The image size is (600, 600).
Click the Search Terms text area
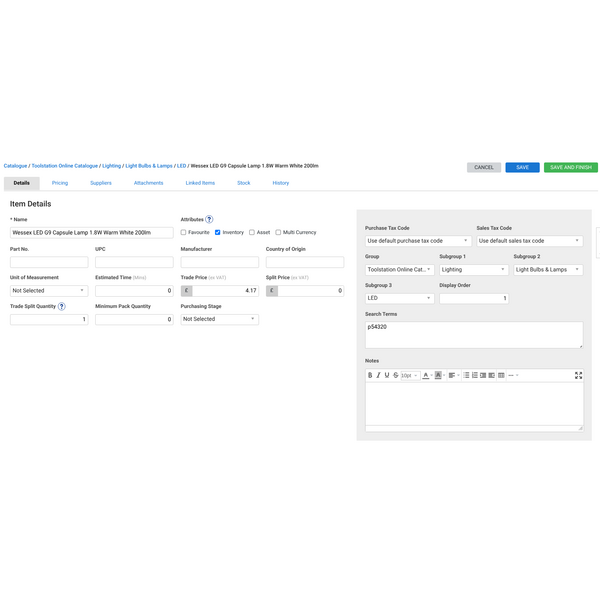pos(474,335)
